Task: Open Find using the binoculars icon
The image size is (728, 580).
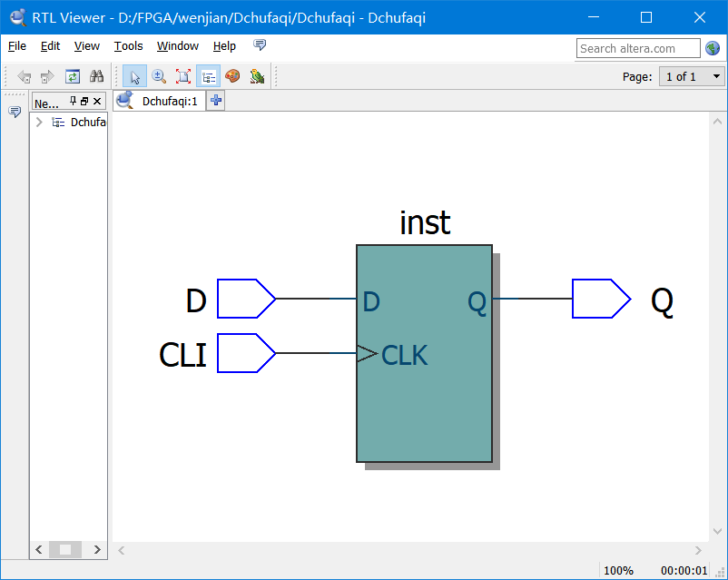Action: click(x=96, y=76)
